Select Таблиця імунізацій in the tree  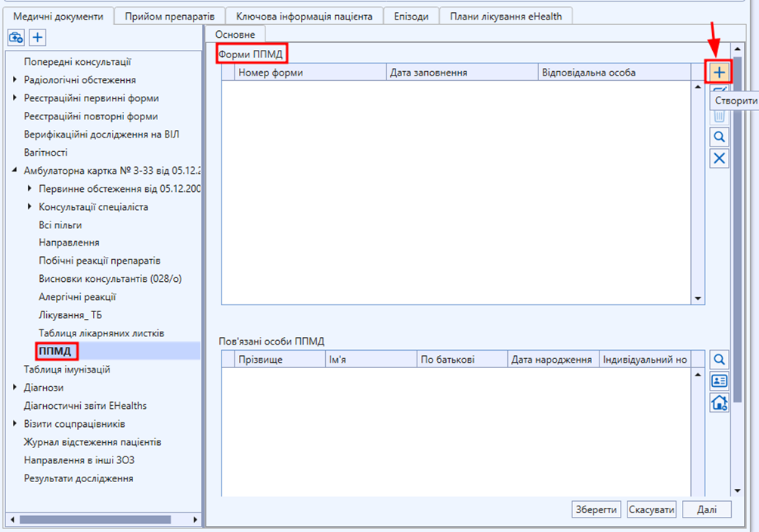[x=67, y=370]
